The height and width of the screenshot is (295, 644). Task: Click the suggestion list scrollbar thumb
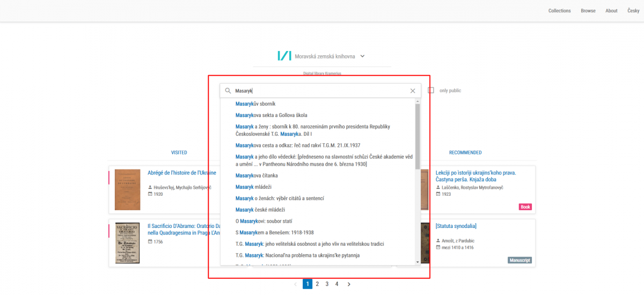[418, 137]
